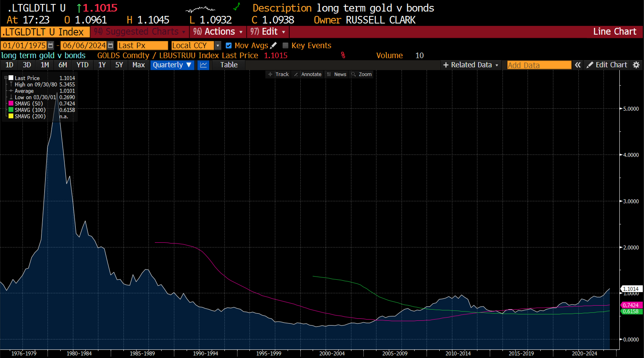The width and height of the screenshot is (644, 358).
Task: Open the end date calendar picker icon
Action: 111,46
